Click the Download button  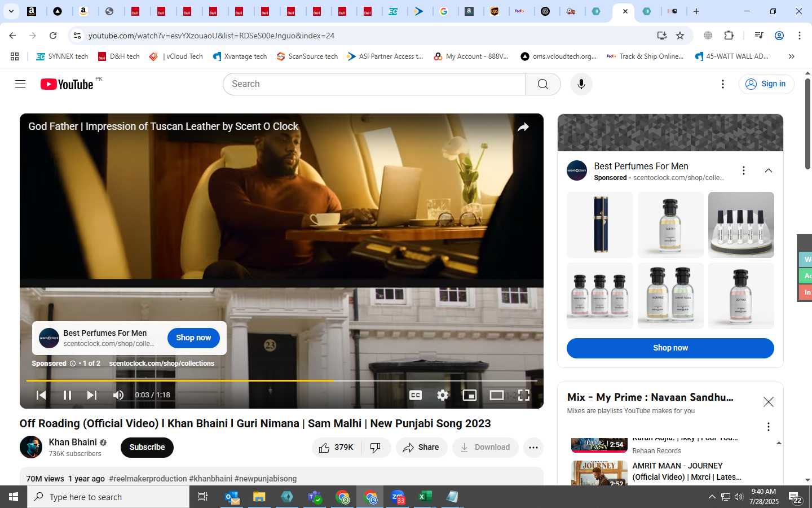pyautogui.click(x=486, y=448)
